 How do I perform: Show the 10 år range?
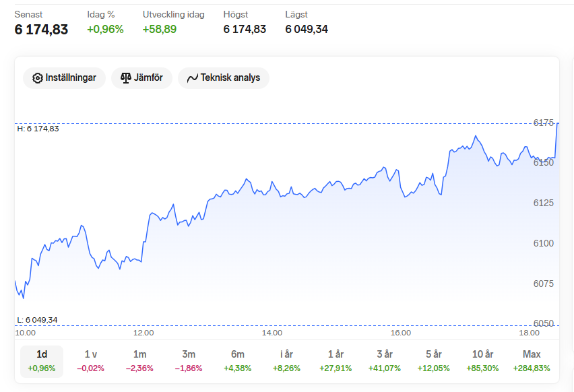point(482,361)
